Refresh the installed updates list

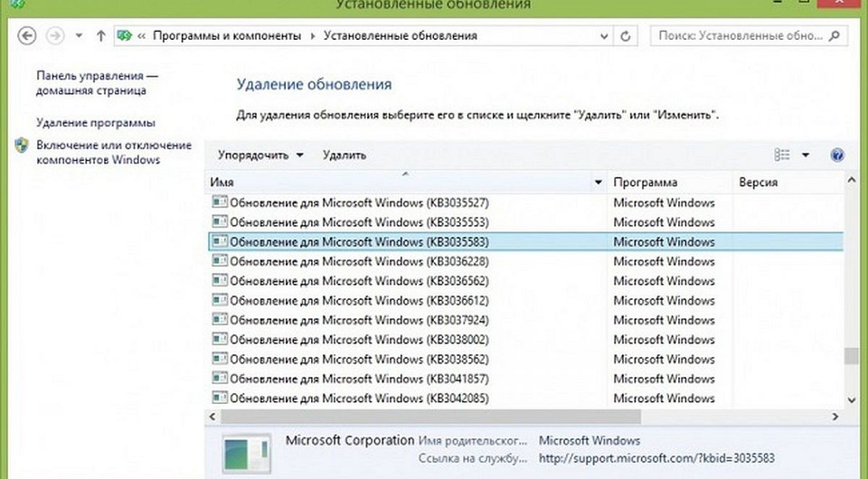[x=626, y=36]
